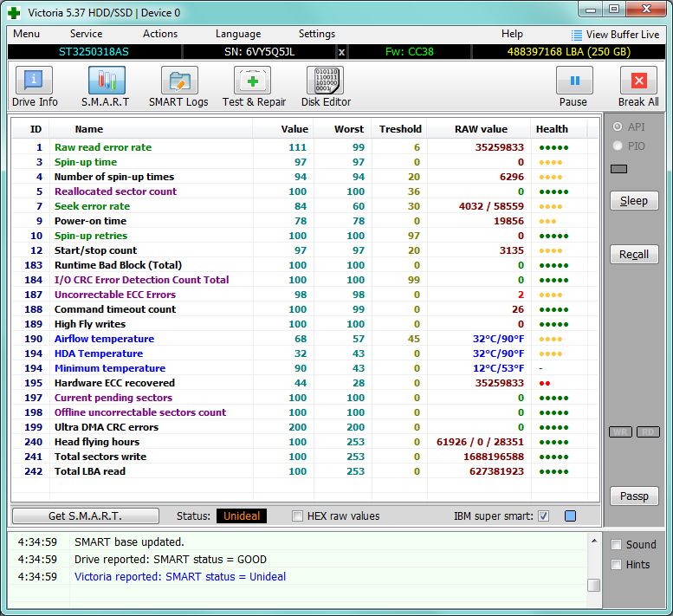Select the PIO radio button

[x=618, y=146]
